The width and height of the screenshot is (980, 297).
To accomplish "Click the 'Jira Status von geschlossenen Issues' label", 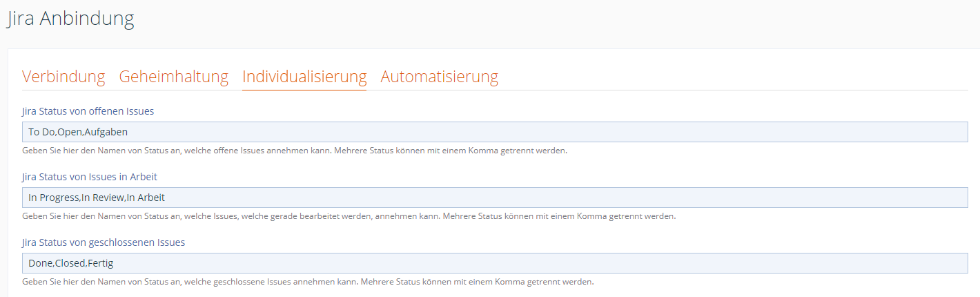I will [x=104, y=242].
